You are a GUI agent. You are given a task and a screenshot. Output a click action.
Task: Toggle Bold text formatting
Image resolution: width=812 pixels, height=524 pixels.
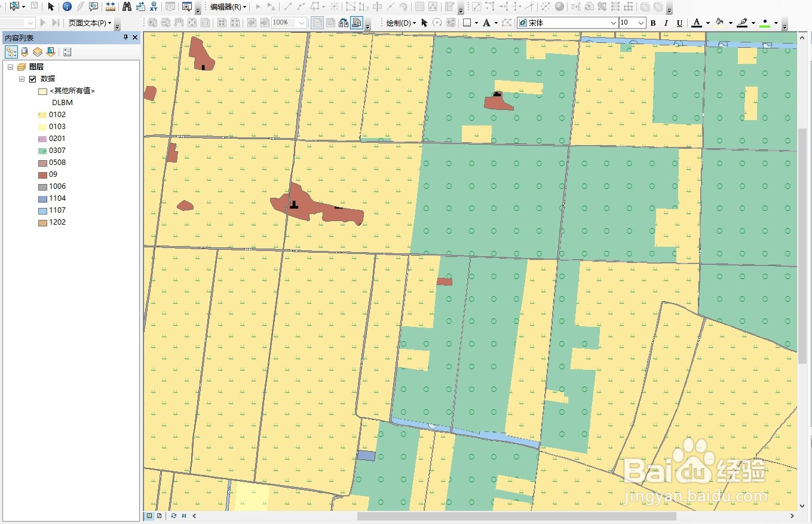pos(653,23)
